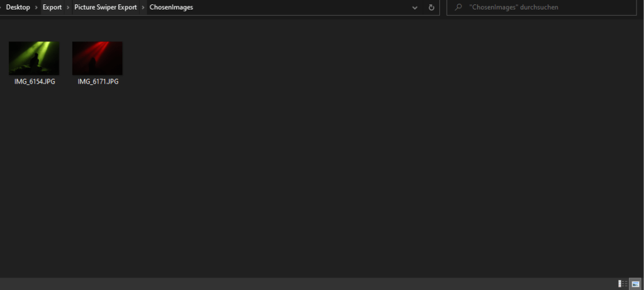Viewport: 644px width, 290px height.
Task: Click the IMG_6171.JPG file name label
Action: 98,82
